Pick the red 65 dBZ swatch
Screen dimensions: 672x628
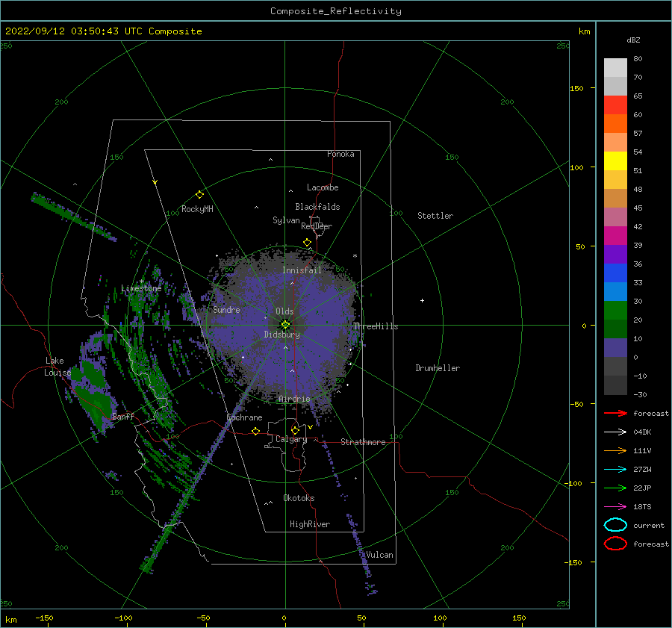tap(615, 105)
